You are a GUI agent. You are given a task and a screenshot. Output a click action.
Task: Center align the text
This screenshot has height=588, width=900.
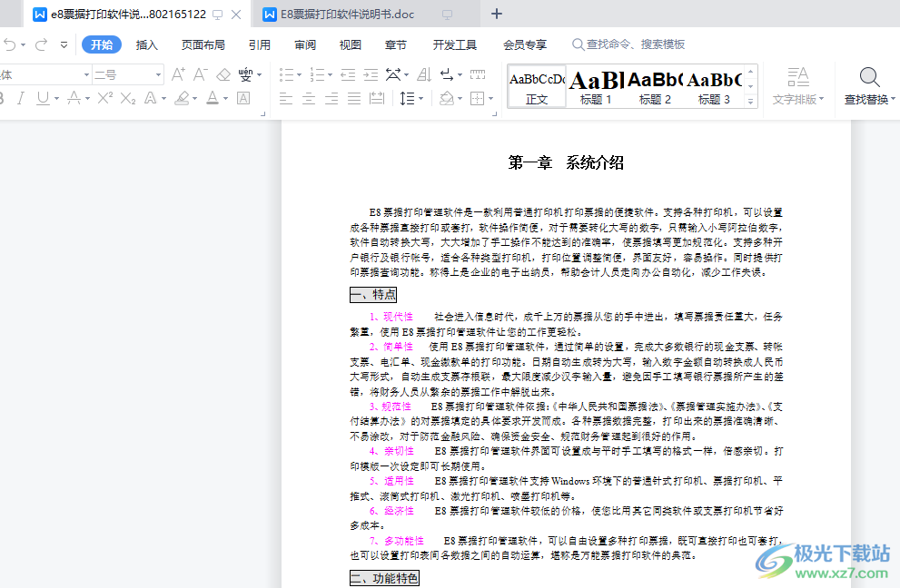click(x=309, y=99)
